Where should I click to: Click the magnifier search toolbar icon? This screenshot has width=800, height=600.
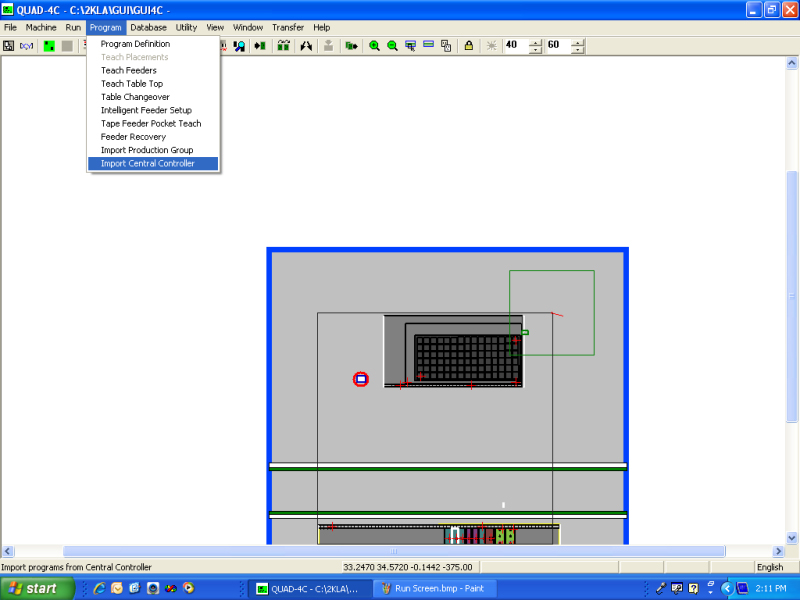(x=239, y=46)
